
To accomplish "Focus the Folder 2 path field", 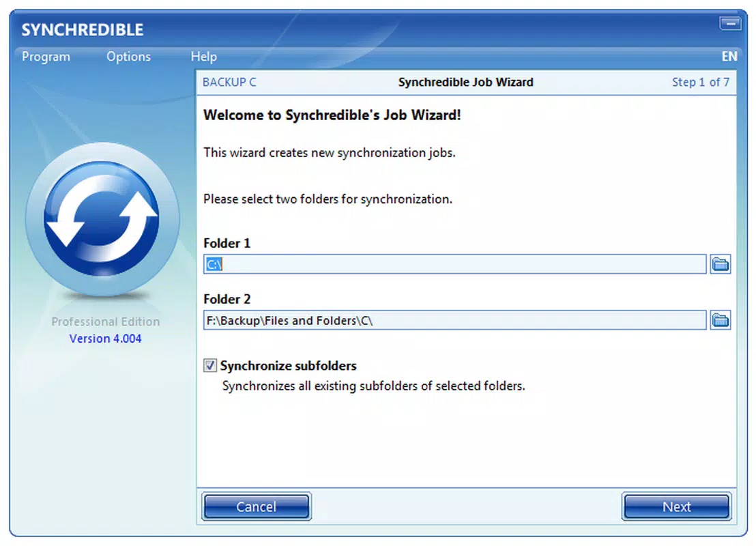I will pyautogui.click(x=454, y=320).
